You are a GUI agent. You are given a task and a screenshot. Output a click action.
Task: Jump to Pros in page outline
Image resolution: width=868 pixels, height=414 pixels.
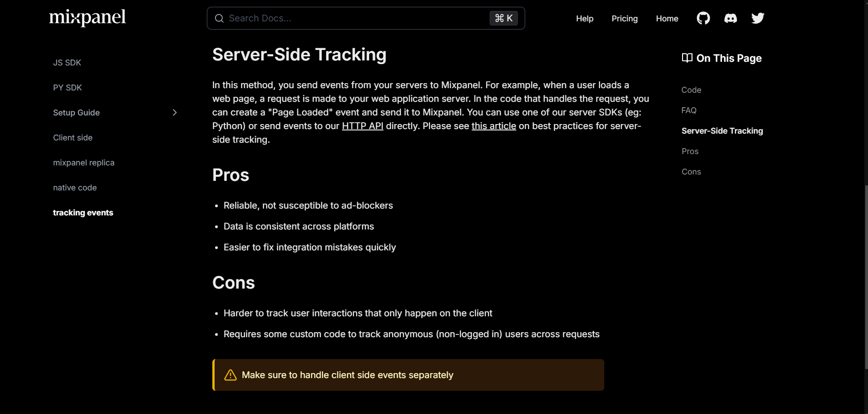pyautogui.click(x=690, y=151)
